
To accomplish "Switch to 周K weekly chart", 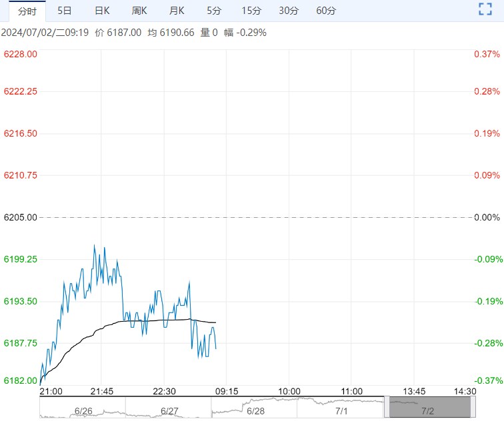I will 139,11.
